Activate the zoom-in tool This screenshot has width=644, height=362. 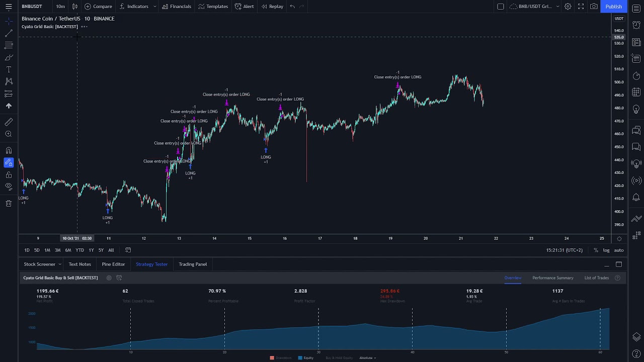(x=9, y=134)
